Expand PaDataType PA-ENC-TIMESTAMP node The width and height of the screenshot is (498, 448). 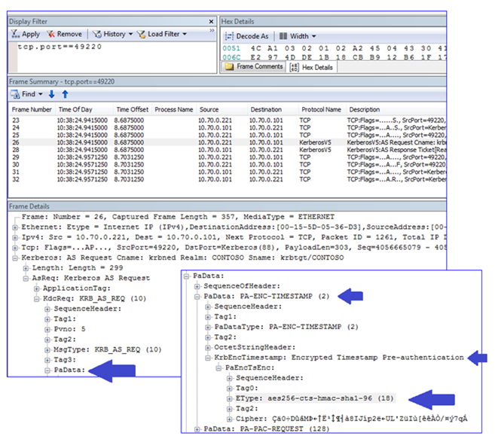pos(208,327)
